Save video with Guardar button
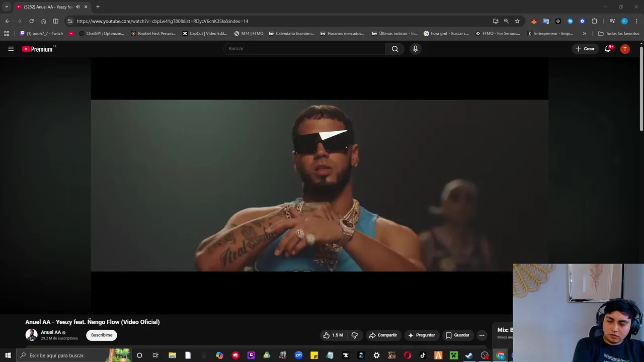 pyautogui.click(x=457, y=335)
